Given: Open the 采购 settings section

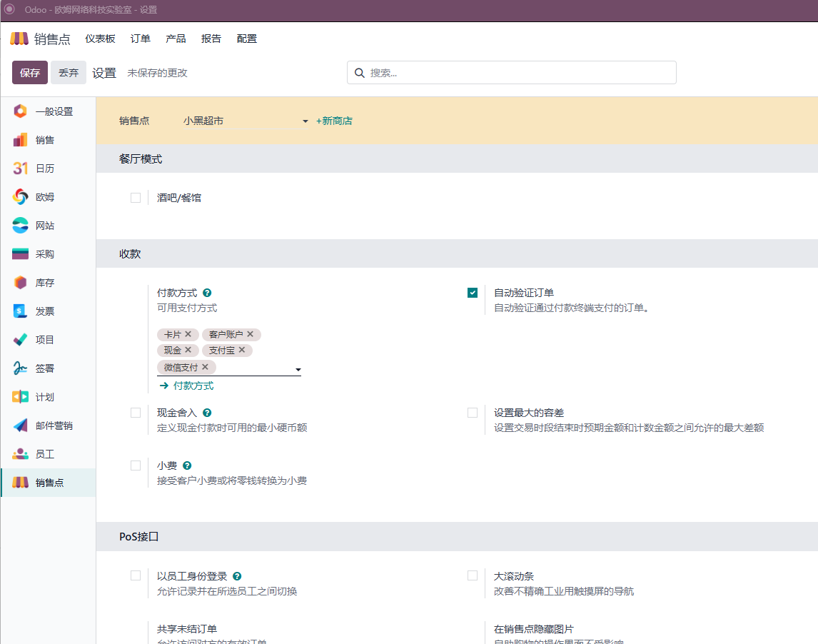Looking at the screenshot, I should pos(48,254).
